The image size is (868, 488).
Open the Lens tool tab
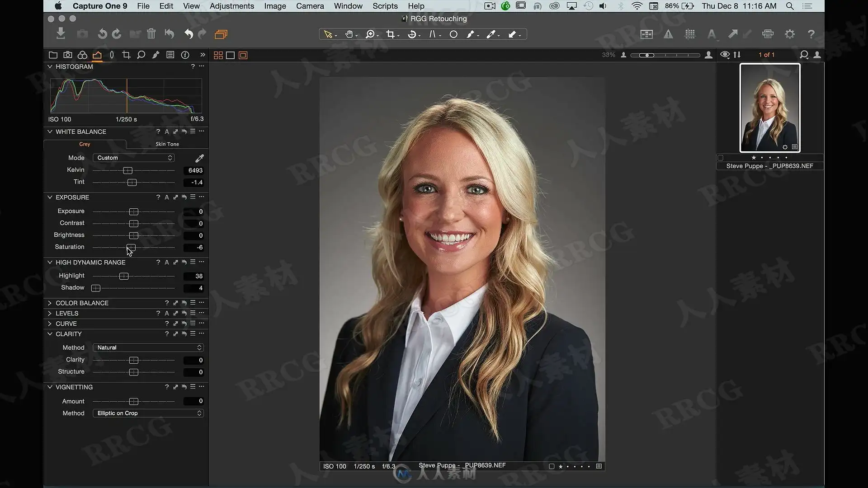coord(112,55)
